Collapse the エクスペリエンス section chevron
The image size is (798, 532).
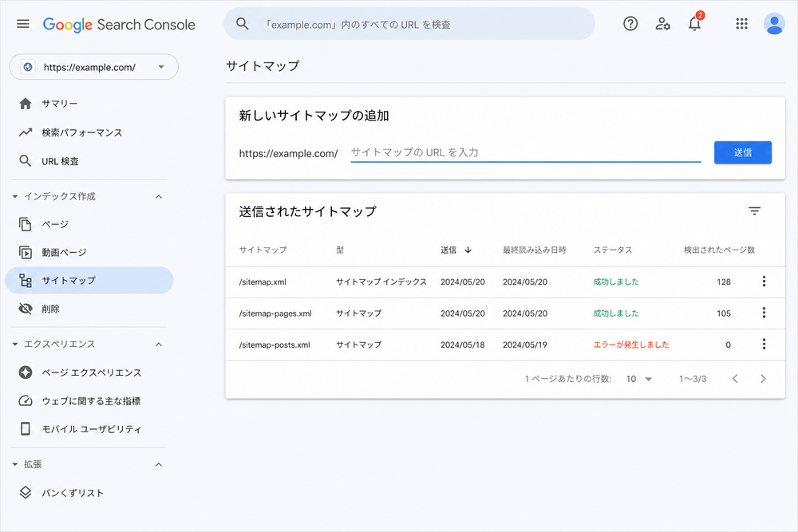click(x=159, y=345)
